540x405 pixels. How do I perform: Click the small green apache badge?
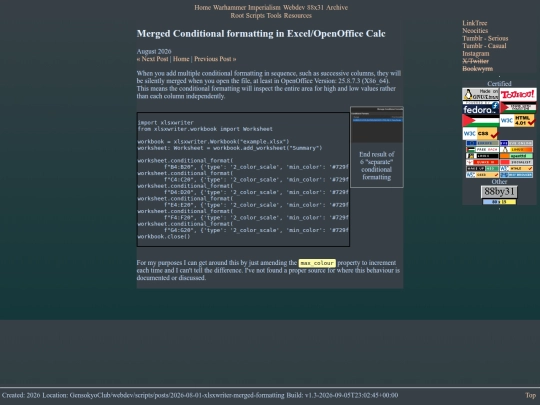pos(516,156)
